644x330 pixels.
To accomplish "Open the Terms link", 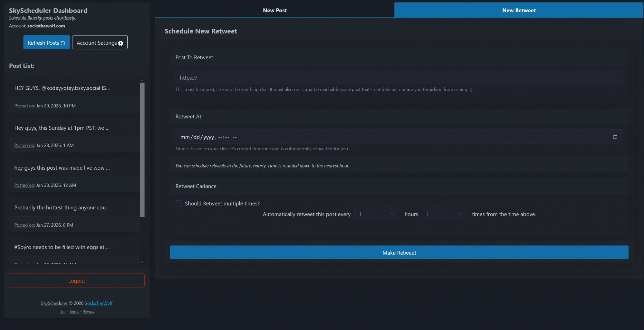I will pyautogui.click(x=74, y=312).
